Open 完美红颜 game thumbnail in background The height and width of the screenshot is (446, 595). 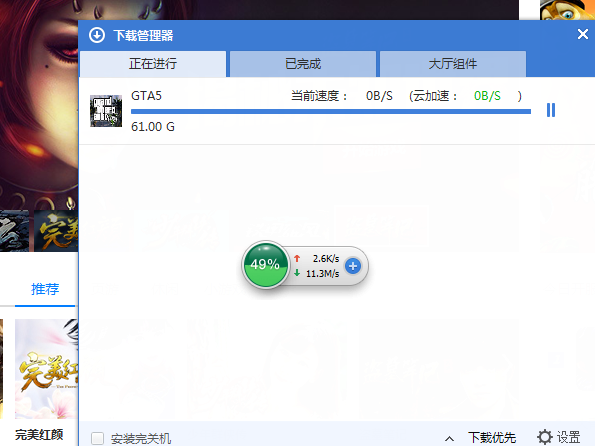[x=46, y=369]
